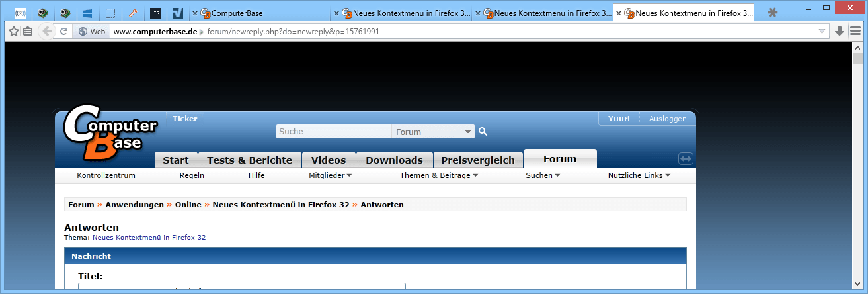Open the pinned orange wrench tab
The width and height of the screenshot is (868, 294).
pos(133,13)
